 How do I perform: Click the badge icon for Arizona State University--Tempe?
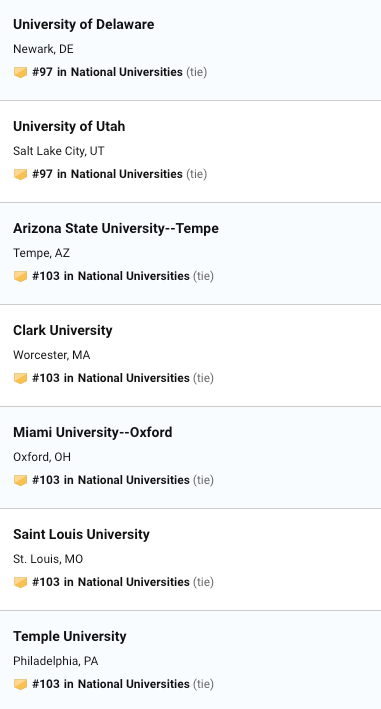tap(20, 276)
